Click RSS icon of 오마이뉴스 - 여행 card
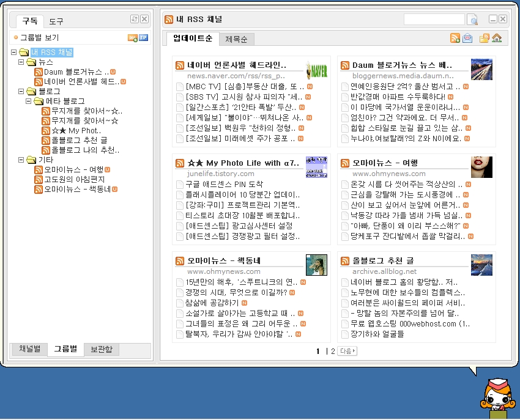 click(345, 163)
